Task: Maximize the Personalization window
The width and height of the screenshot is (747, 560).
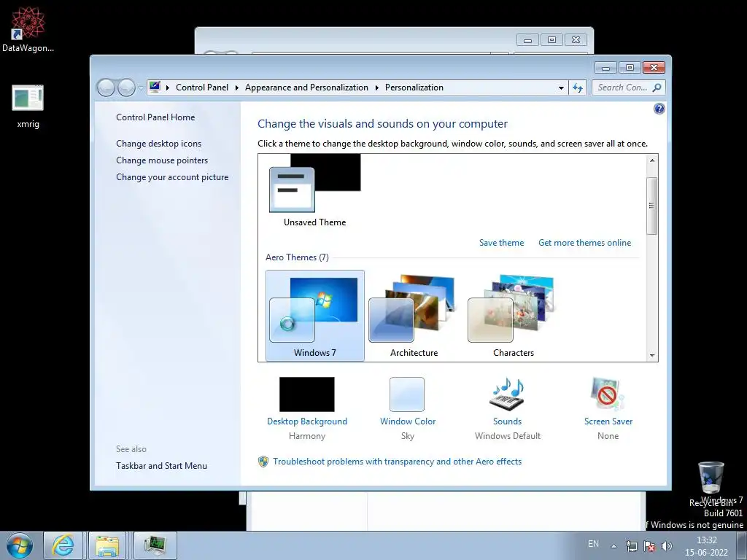Action: (630, 68)
